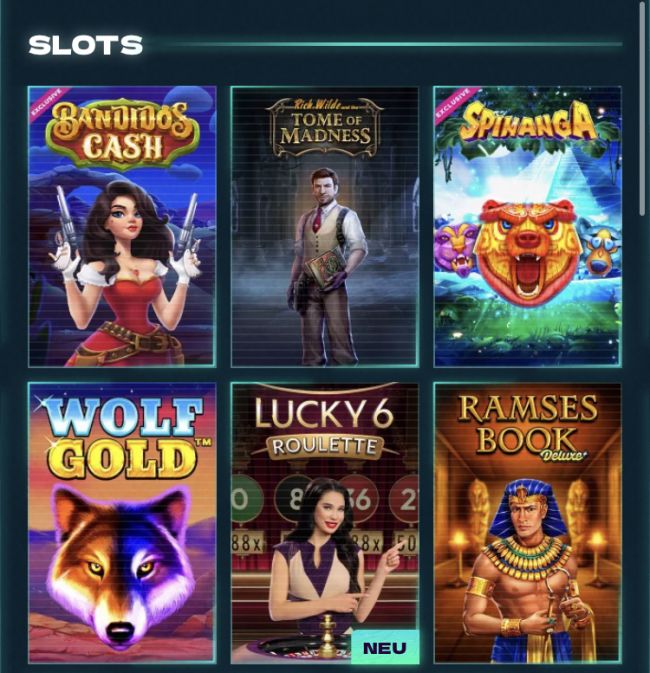Open the Wolf Gold slot
Viewport: 650px width, 673px height.
pos(122,523)
